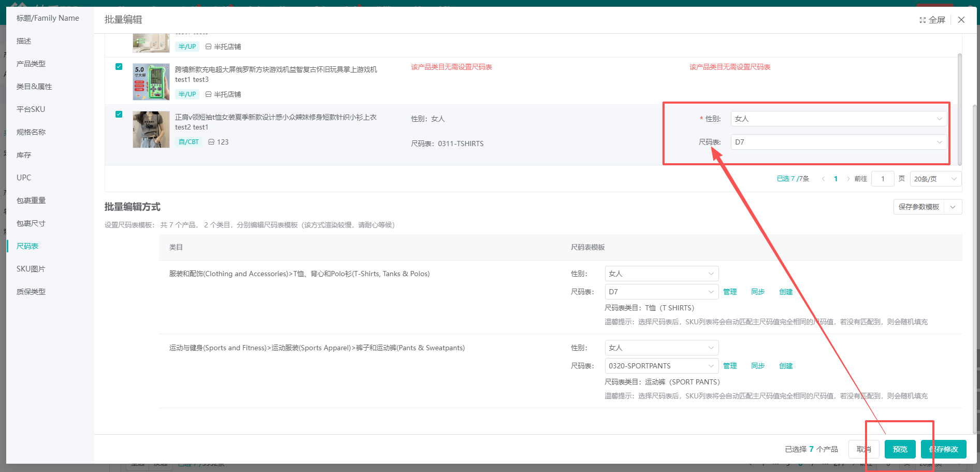Select UPC in the sidebar
980x472 pixels.
(x=24, y=178)
